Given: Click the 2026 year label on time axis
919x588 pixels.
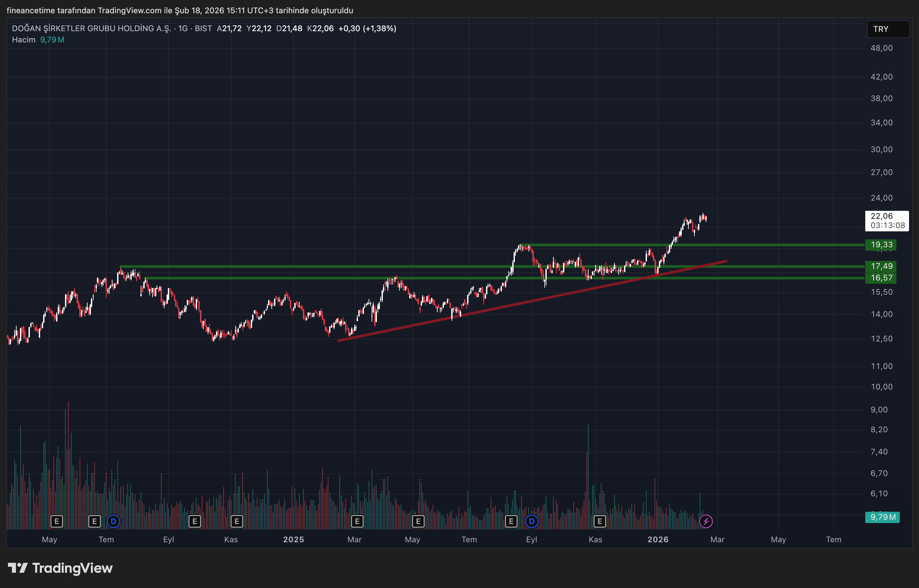Looking at the screenshot, I should (658, 540).
